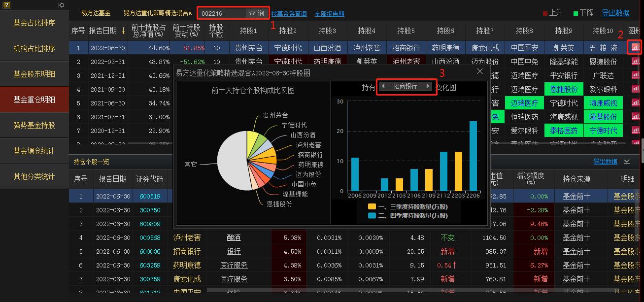Collapse the panel via double-chevron beside 导出数据
Image resolution: width=644 pixels, height=302 pixels.
[x=626, y=162]
